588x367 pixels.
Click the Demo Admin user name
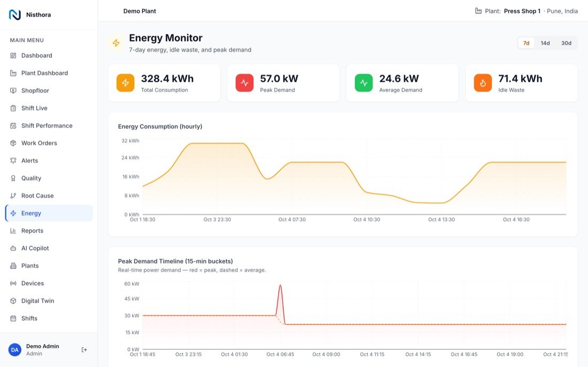[x=42, y=346]
